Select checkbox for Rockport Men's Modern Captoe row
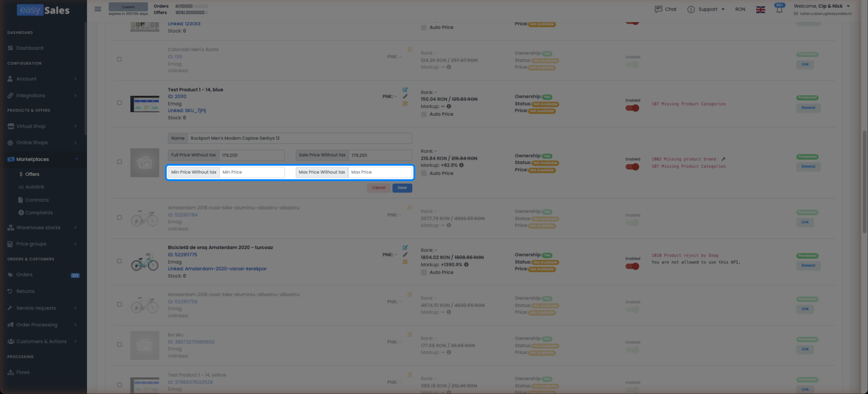 click(119, 162)
